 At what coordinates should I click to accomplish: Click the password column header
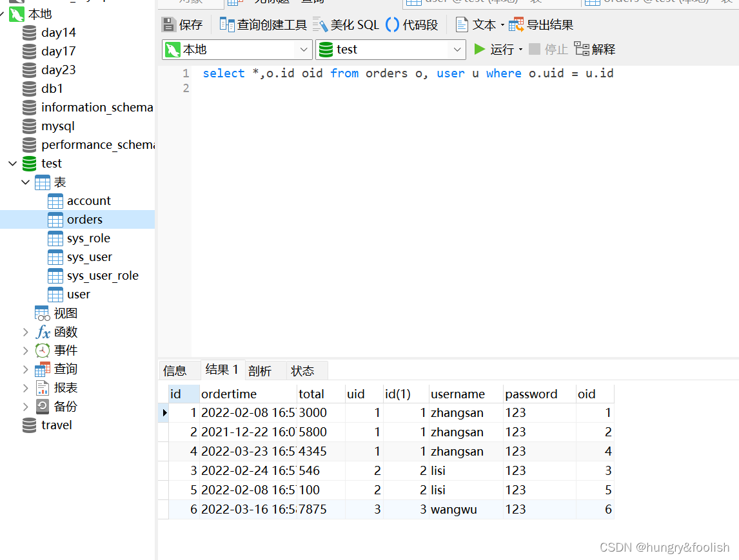[x=540, y=394]
